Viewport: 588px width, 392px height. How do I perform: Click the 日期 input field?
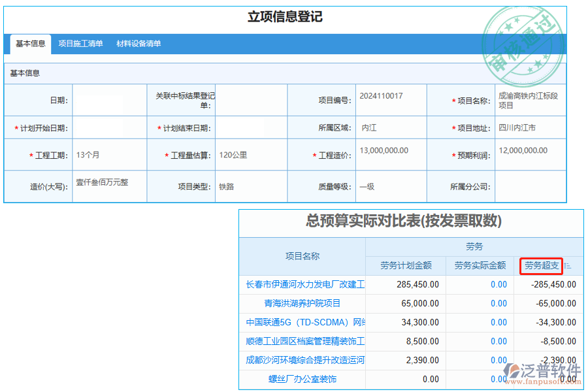pos(108,101)
